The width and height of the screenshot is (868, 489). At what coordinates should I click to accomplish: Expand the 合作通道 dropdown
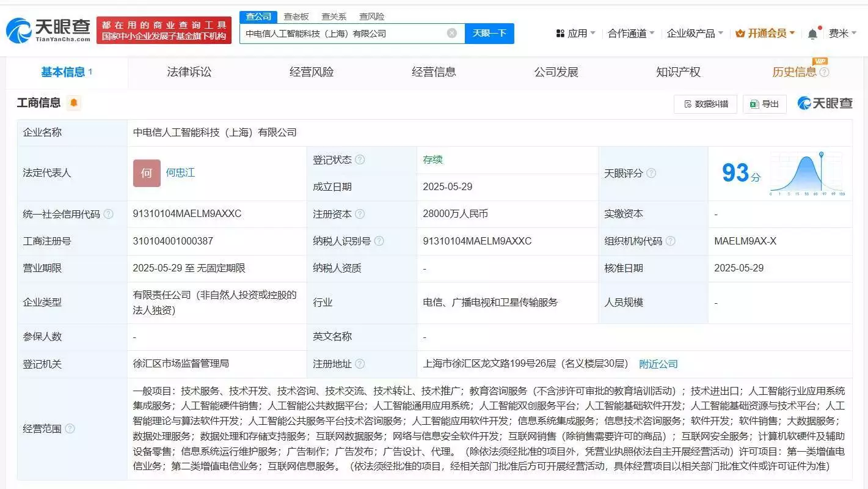coord(631,33)
